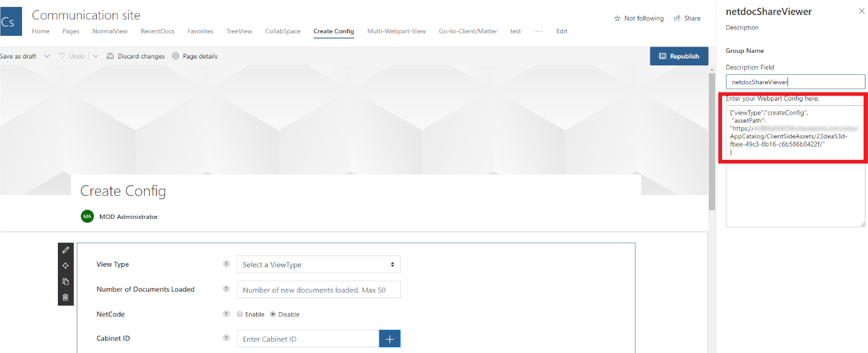This screenshot has width=868, height=353.
Task: Go to the RecentDocs page
Action: [157, 31]
